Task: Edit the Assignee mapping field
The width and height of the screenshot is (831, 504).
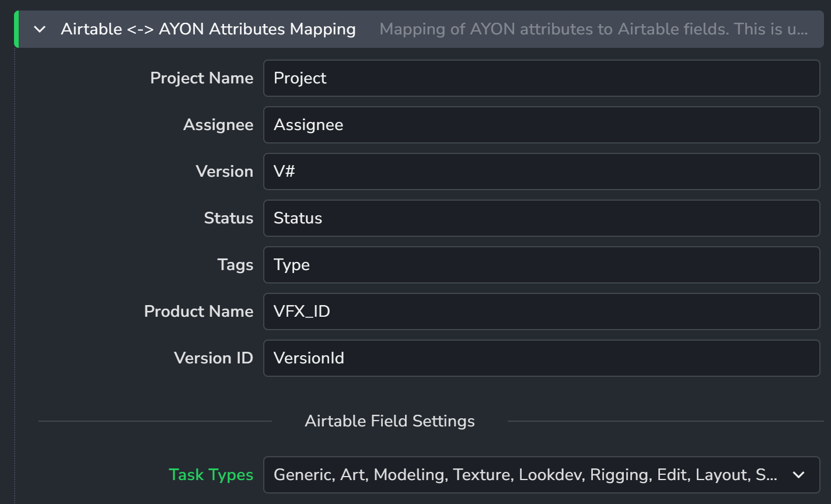Action: coord(542,125)
